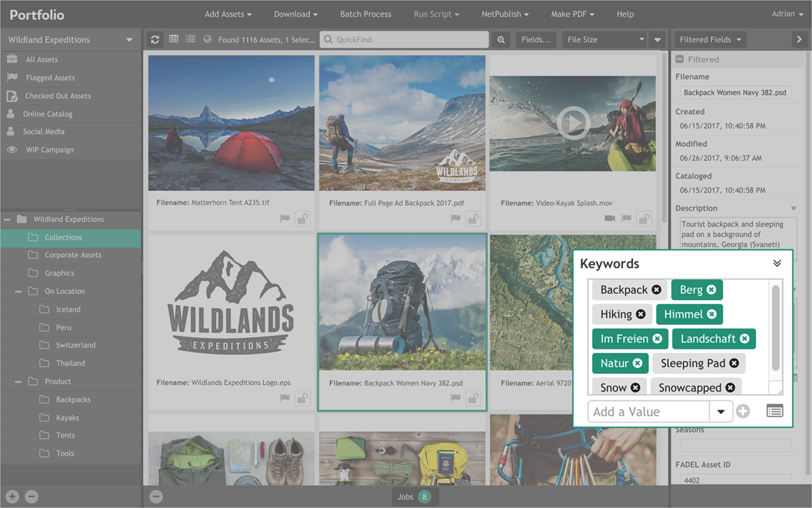Collapse the Filtered panel group
Image resolution: width=812 pixels, height=508 pixels.
[679, 60]
